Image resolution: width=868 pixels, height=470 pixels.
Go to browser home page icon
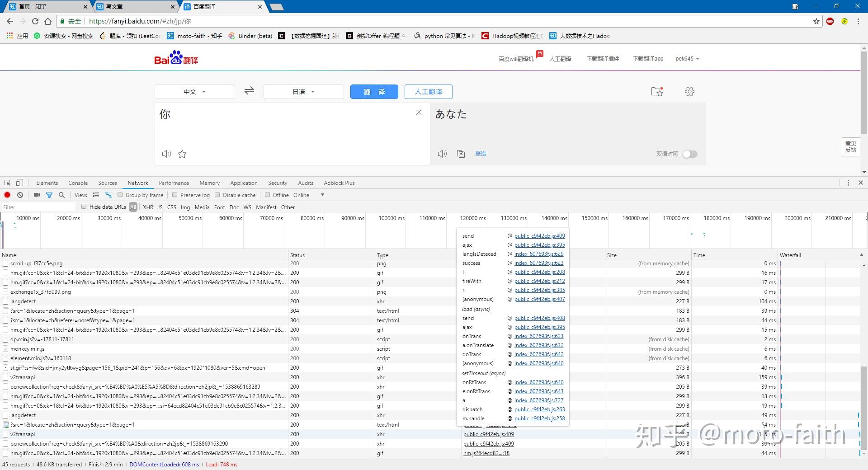coord(48,21)
